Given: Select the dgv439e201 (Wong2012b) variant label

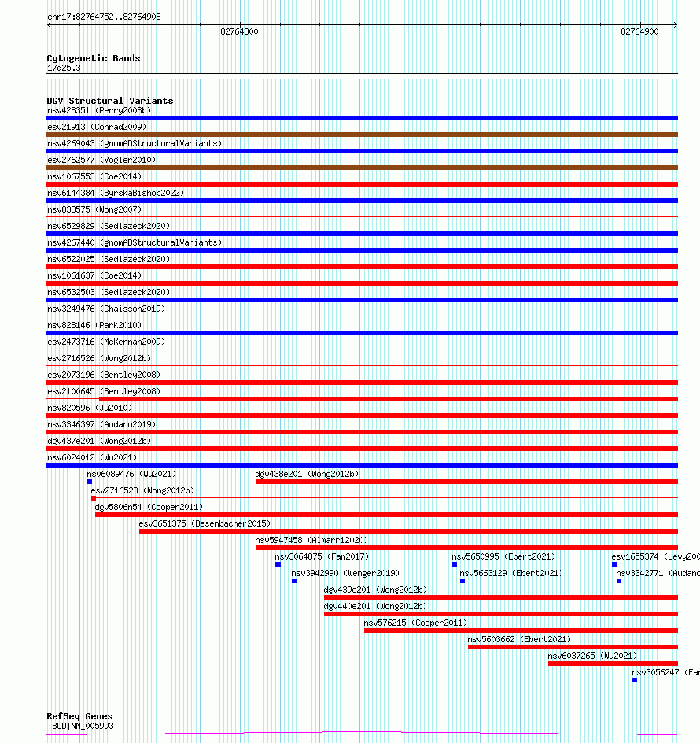Looking at the screenshot, I should pos(375,590).
